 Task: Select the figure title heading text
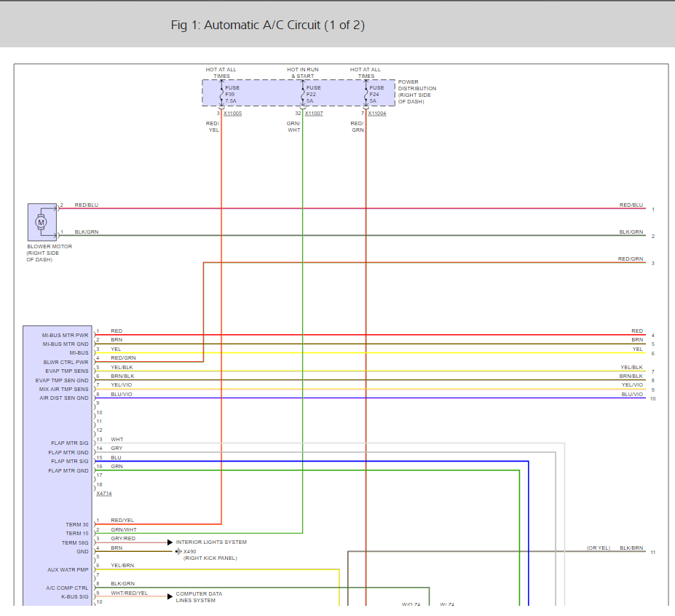[268, 25]
